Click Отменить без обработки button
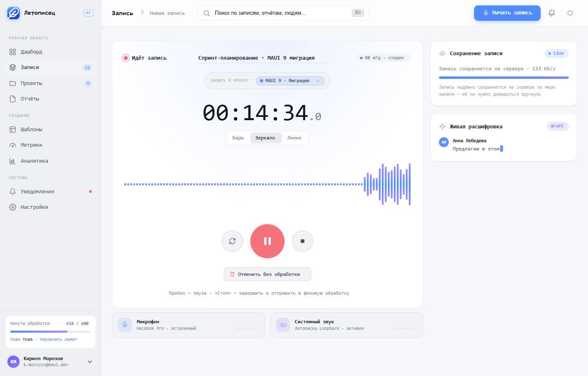The height and width of the screenshot is (376, 588). coord(267,274)
